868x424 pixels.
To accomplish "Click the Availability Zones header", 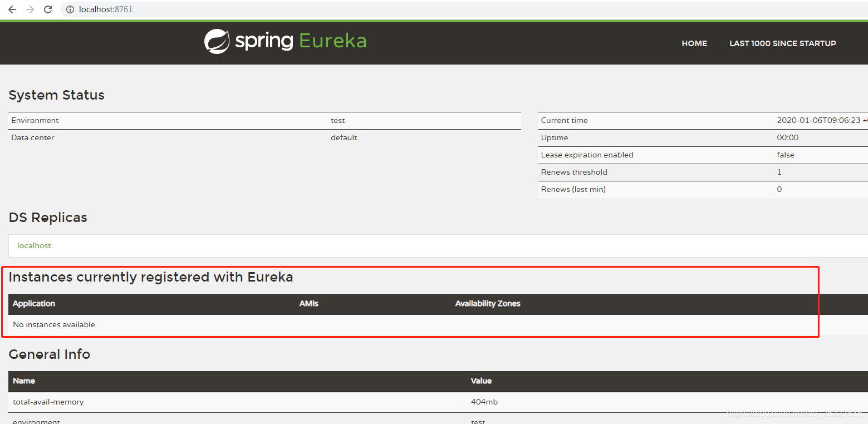I will tap(488, 304).
